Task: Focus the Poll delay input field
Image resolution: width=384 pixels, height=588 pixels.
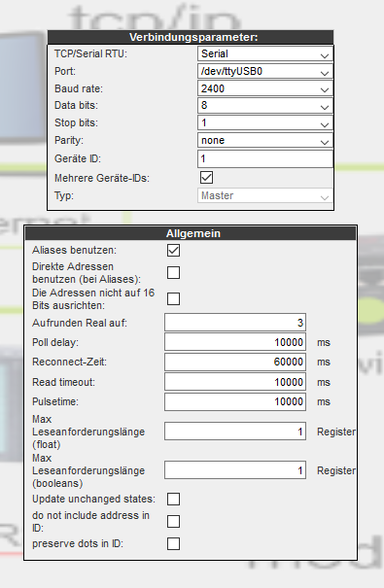Action: tap(235, 342)
